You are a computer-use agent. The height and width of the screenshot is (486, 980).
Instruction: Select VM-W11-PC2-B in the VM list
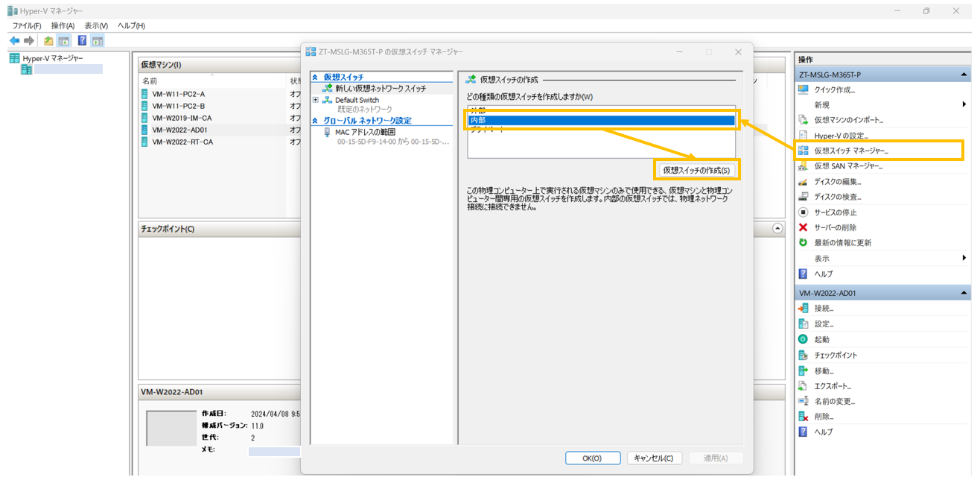pyautogui.click(x=178, y=106)
